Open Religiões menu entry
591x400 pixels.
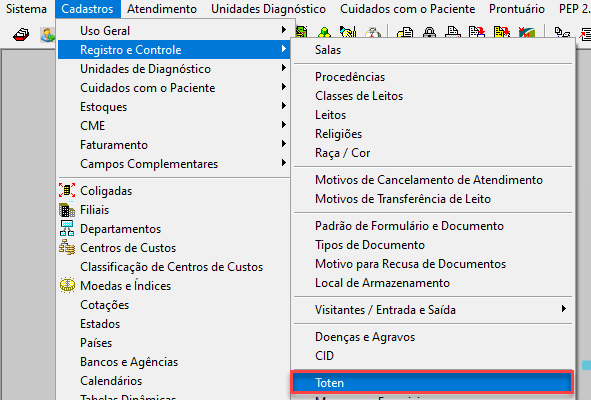433,134
